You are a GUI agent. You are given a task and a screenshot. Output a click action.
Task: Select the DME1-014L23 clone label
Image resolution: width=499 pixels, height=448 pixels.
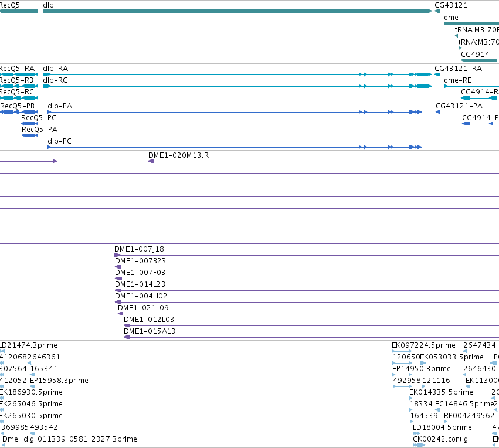tap(140, 284)
